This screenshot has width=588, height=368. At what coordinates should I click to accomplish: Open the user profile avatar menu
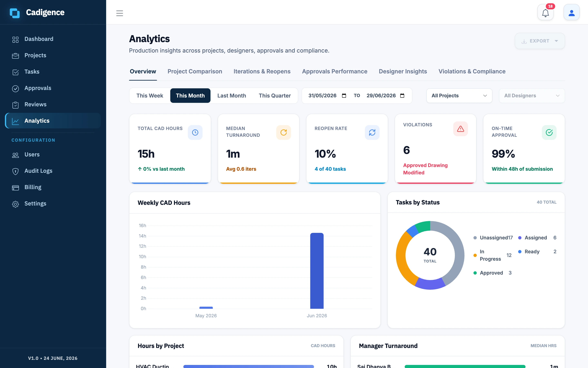tap(571, 12)
